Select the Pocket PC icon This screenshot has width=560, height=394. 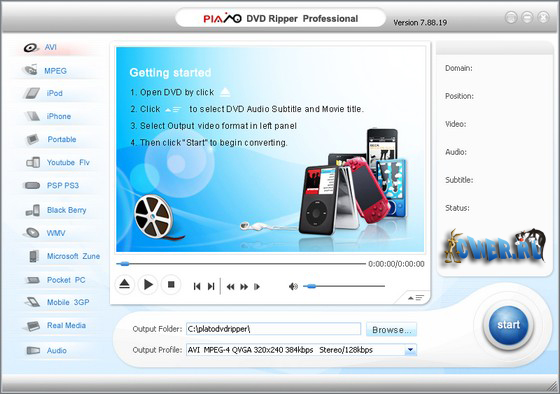[x=33, y=280]
